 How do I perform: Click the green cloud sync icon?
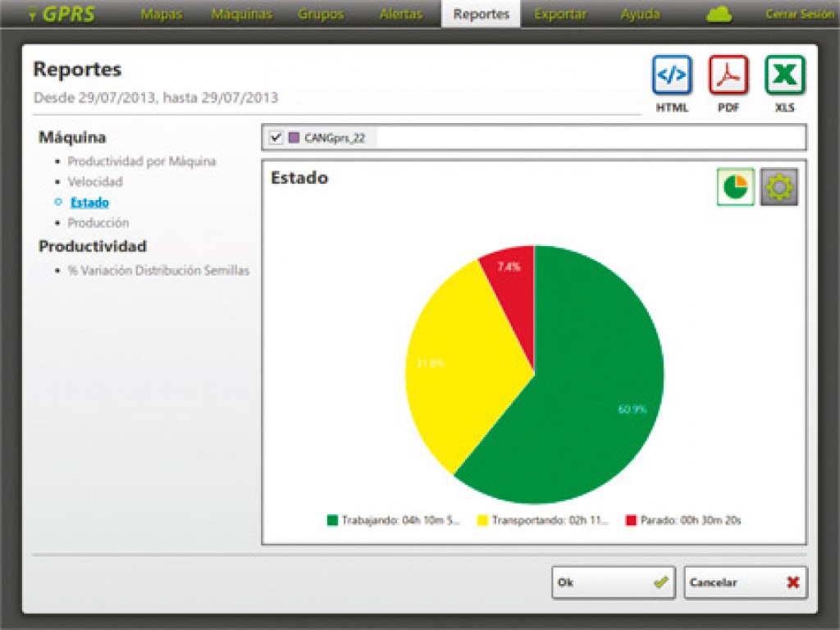click(x=719, y=15)
